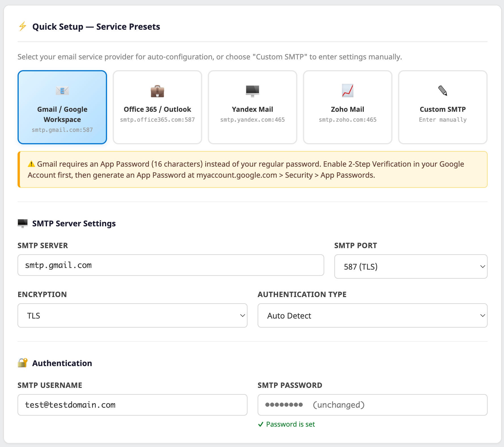Open the Encryption dropdown showing TLS
This screenshot has height=447, width=504.
(x=133, y=315)
